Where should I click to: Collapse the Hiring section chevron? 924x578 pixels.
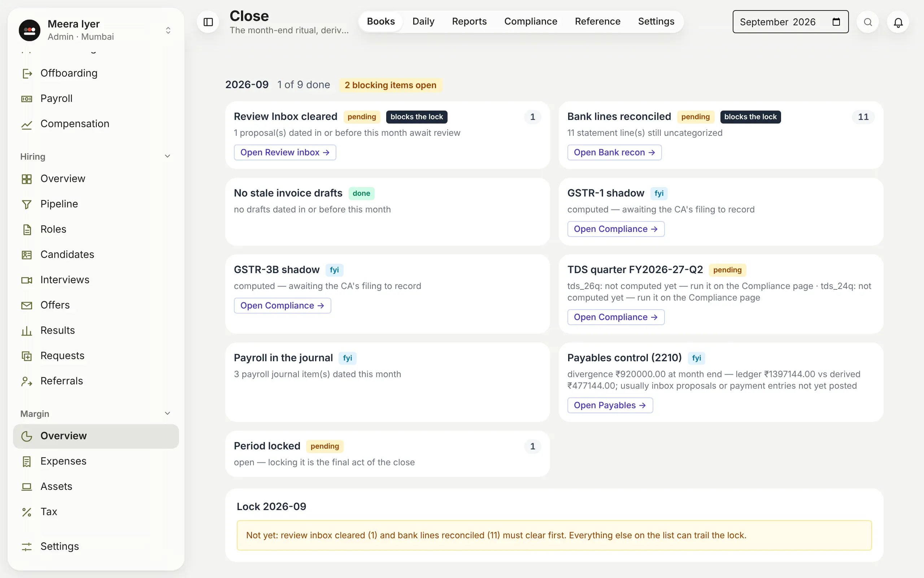[167, 156]
